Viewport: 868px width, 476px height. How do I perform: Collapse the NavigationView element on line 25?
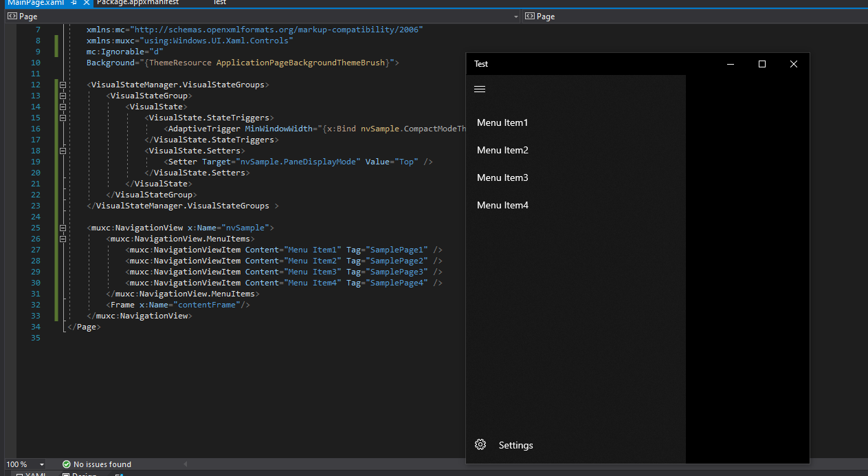point(63,227)
